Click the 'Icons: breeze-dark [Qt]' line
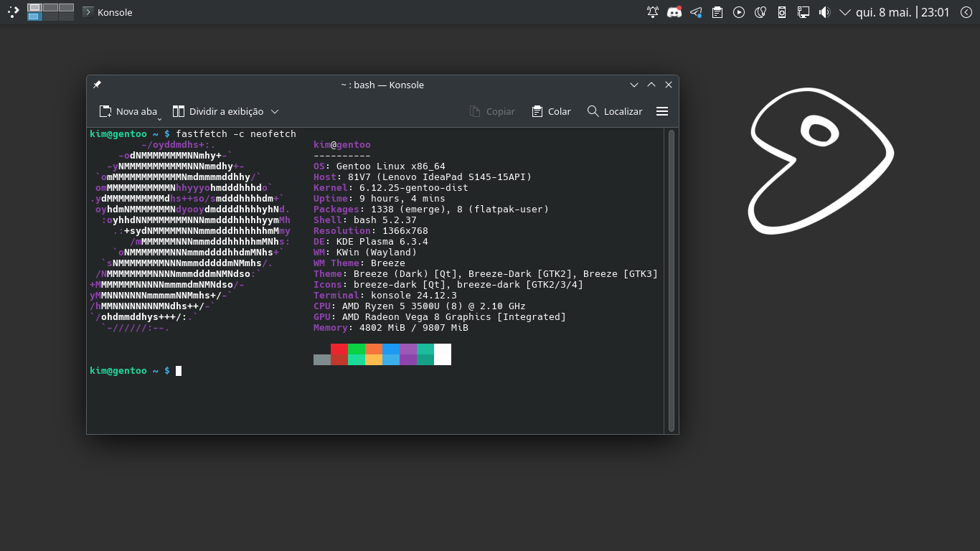Image resolution: width=980 pixels, height=551 pixels. coord(448,285)
